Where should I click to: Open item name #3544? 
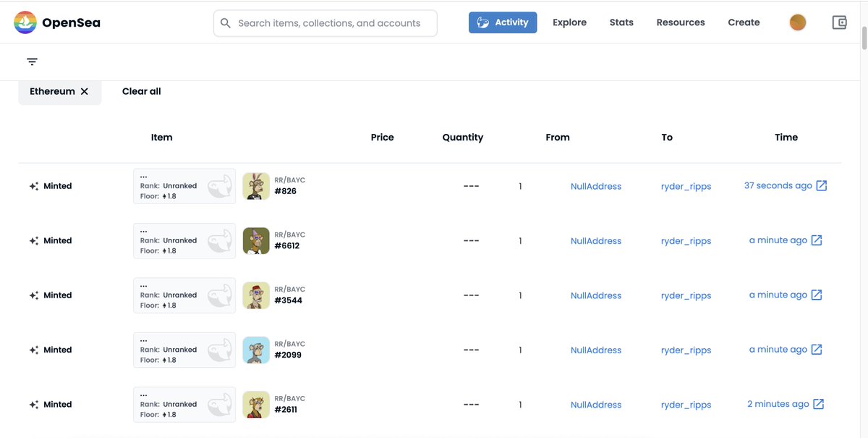coord(288,300)
